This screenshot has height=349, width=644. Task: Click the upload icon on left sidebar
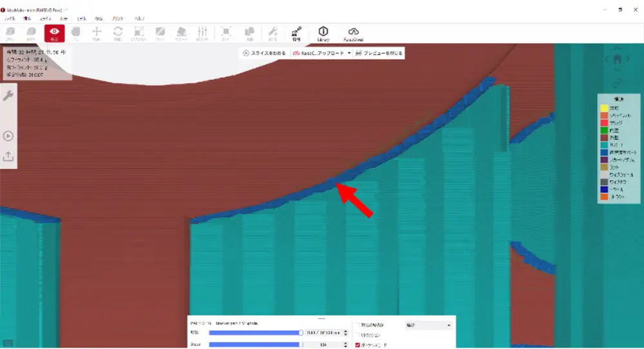(x=8, y=156)
